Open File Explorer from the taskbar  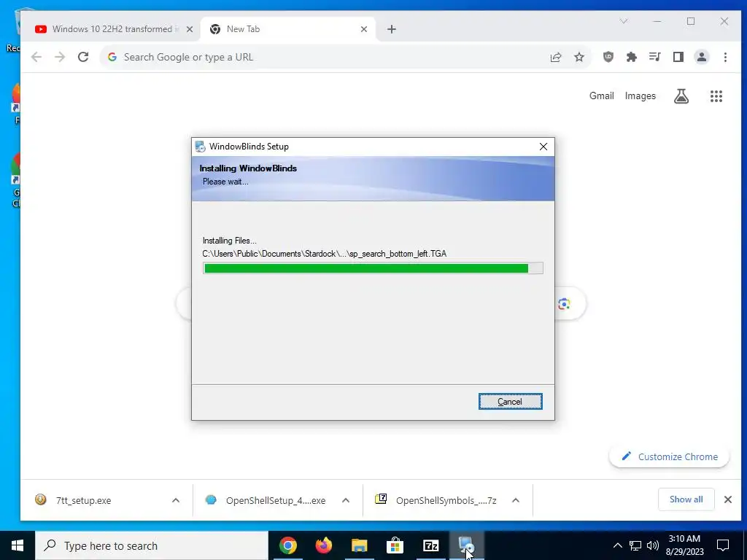click(360, 545)
